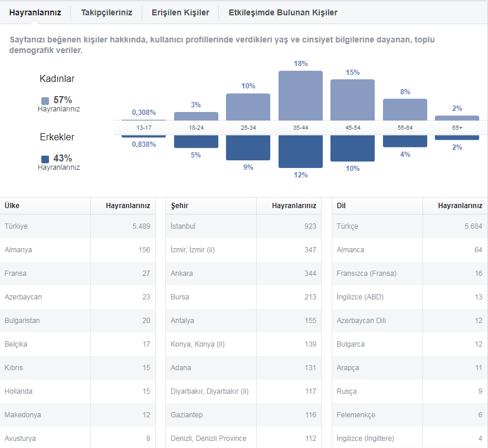Select the men 18-24 bar at 5%
488x448 pixels.
tap(196, 141)
